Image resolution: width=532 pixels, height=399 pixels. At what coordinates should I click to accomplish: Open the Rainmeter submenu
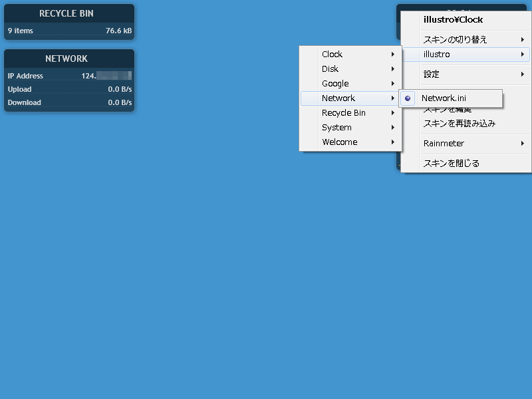coord(466,143)
